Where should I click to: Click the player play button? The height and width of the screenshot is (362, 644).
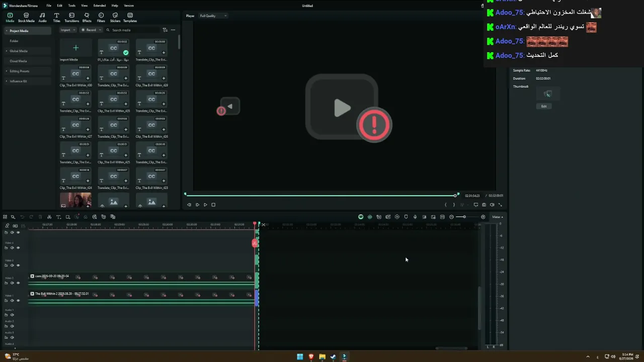[x=205, y=205]
